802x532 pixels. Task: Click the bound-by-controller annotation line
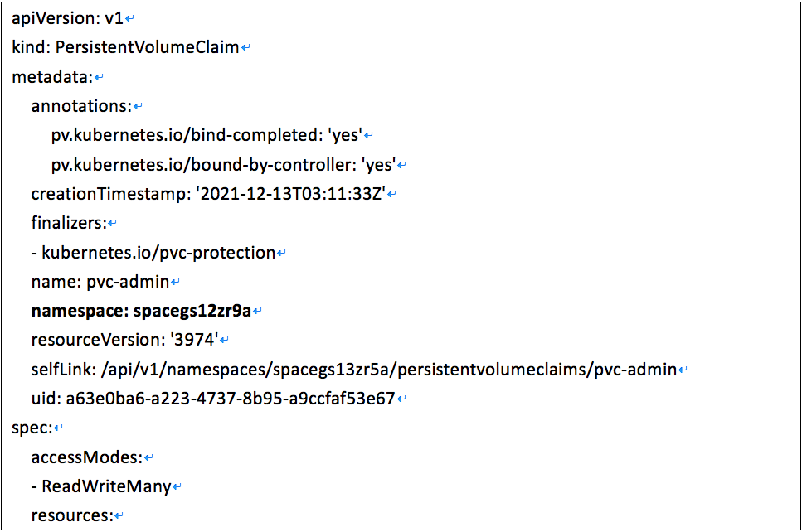tap(224, 165)
